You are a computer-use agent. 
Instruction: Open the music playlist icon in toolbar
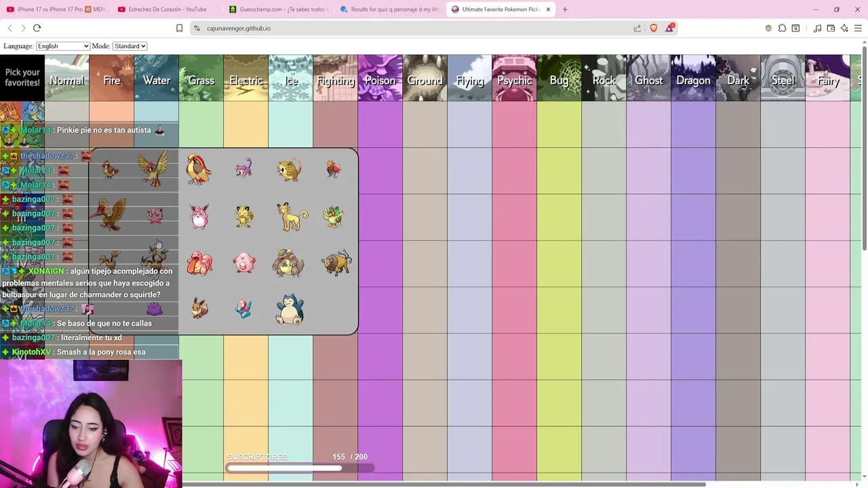817,28
